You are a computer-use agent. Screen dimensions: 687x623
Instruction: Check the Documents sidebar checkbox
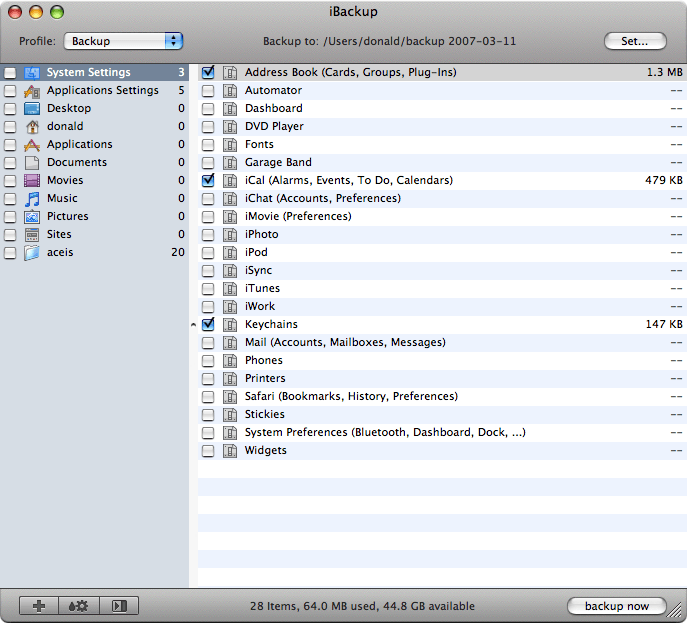[x=10, y=163]
